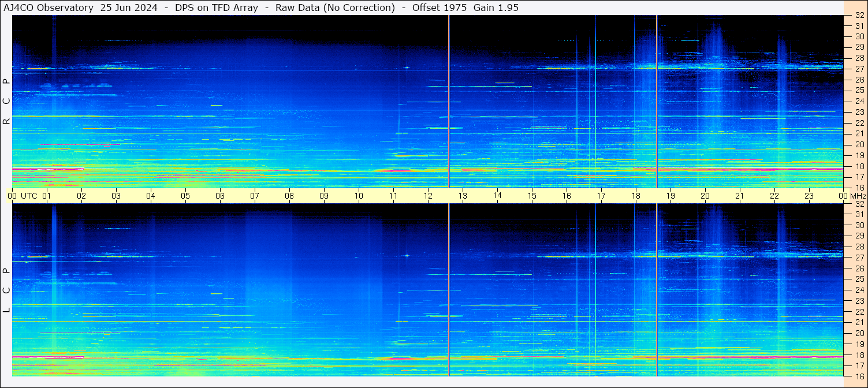Click "Raw Data (No Correction)" header text

(x=335, y=8)
